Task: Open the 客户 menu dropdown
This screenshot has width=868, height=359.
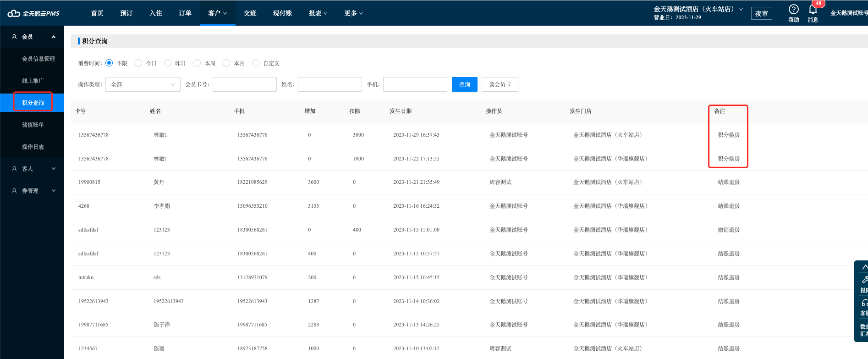Action: (218, 13)
